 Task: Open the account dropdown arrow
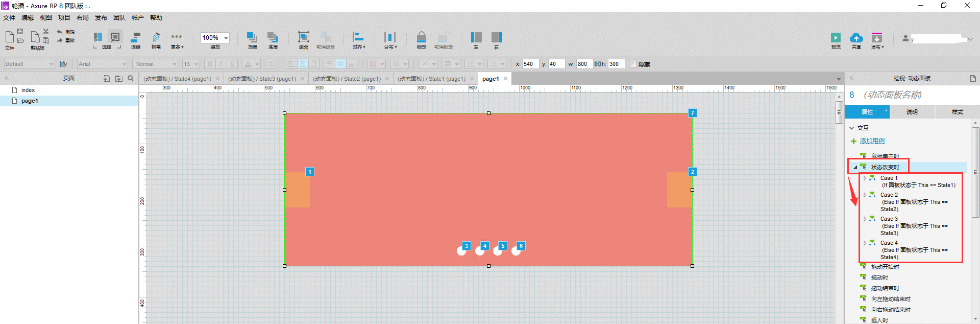point(970,39)
